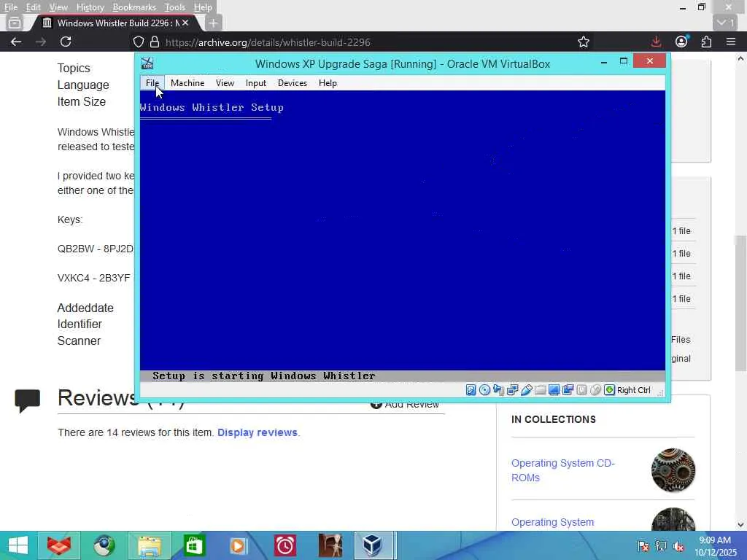This screenshot has height=560, width=747.
Task: Click the Right Ctrl host key label
Action: pos(634,390)
